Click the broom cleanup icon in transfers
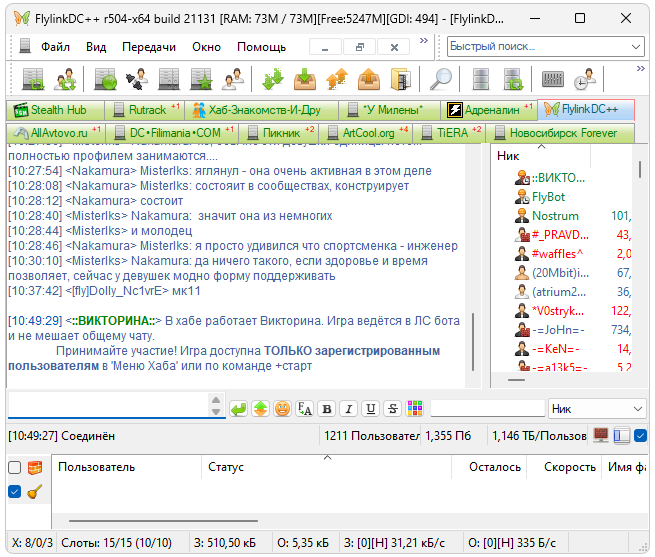655x557 pixels. 33,491
